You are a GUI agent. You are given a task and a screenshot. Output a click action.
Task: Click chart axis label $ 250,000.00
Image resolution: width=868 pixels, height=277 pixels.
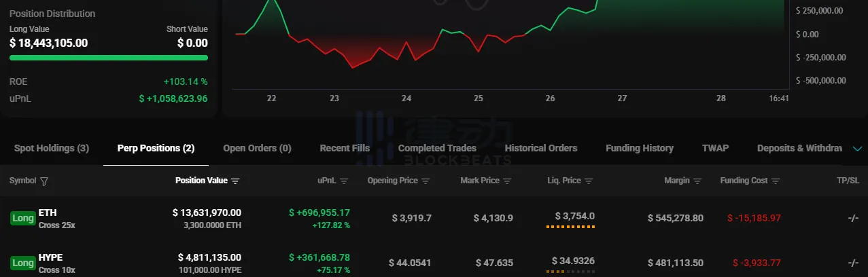(x=819, y=11)
